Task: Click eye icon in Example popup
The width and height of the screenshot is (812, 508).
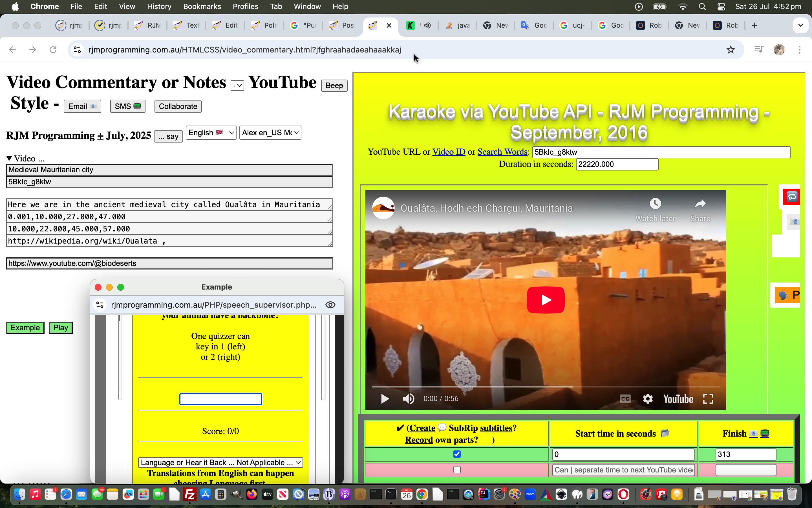Action: pos(330,305)
